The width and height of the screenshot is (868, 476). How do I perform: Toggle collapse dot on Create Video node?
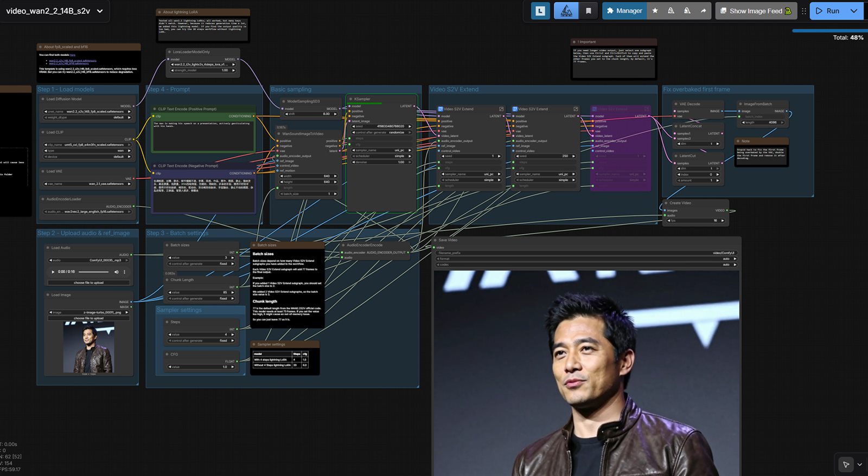click(x=666, y=203)
